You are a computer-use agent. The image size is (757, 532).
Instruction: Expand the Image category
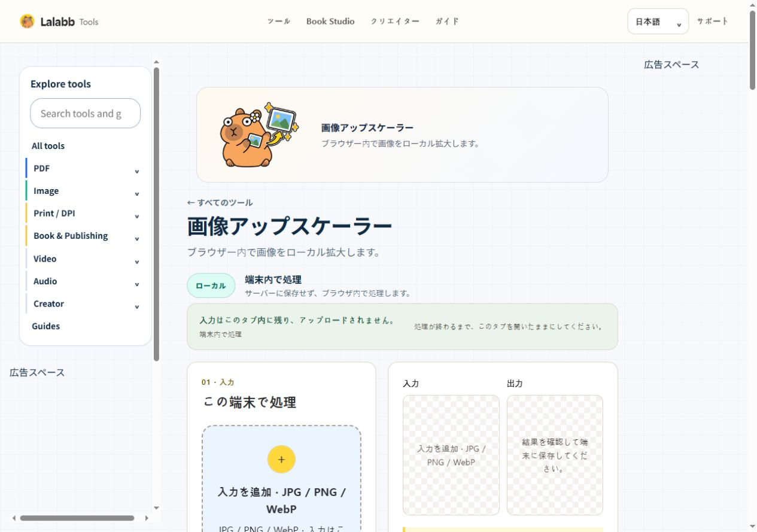point(86,191)
